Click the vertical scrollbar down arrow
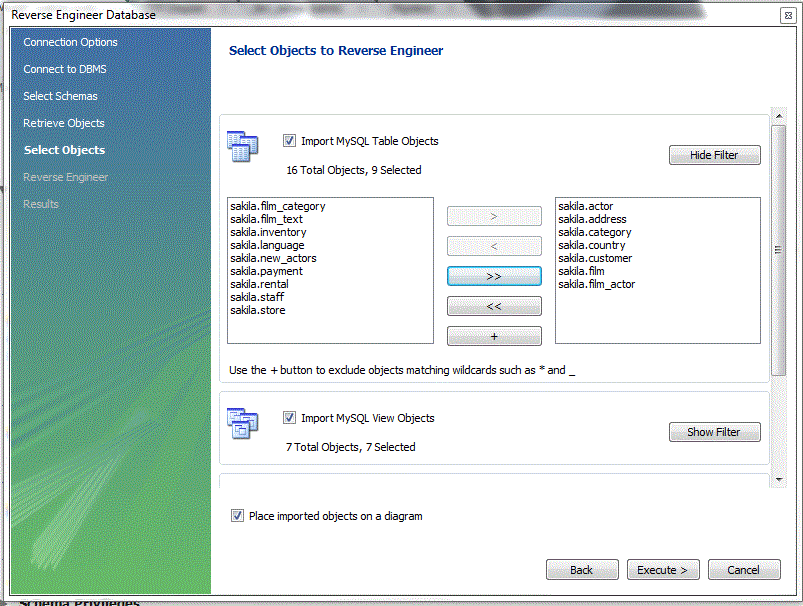This screenshot has width=803, height=606. [779, 479]
